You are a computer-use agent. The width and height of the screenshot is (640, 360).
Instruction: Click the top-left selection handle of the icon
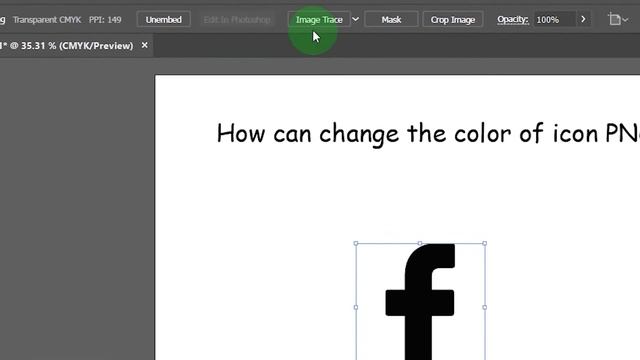(x=356, y=243)
